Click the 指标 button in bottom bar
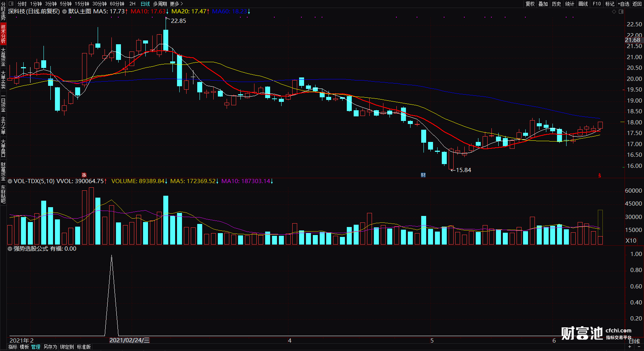Image resolution: width=644 pixels, height=351 pixels. pos(13,347)
